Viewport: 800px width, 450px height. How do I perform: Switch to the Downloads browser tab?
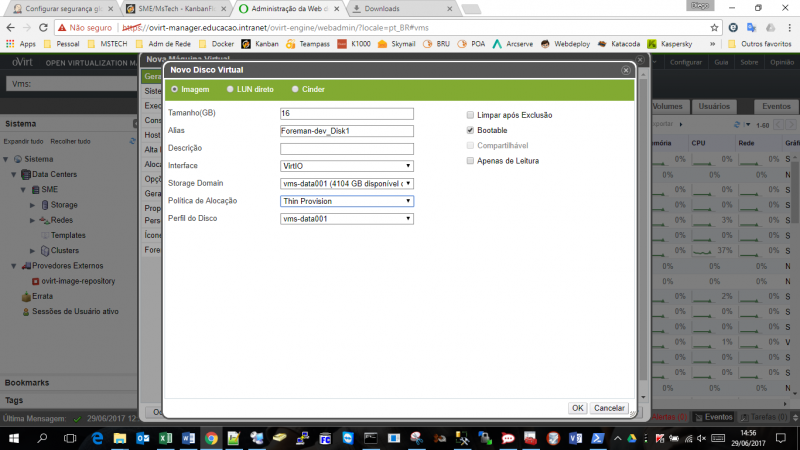pos(401,9)
